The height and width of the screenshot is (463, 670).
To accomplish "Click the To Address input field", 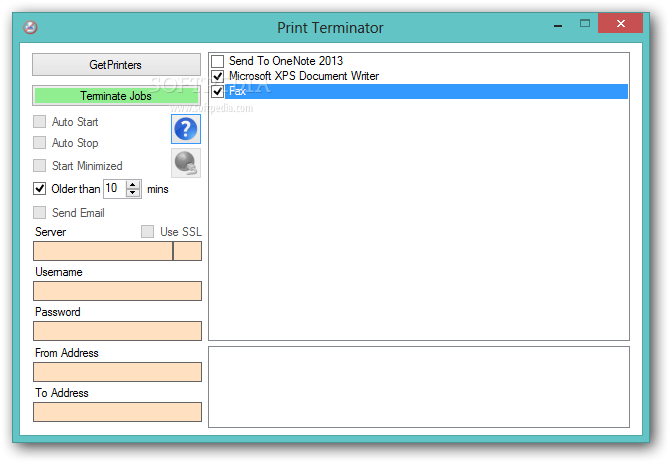I will point(118,412).
